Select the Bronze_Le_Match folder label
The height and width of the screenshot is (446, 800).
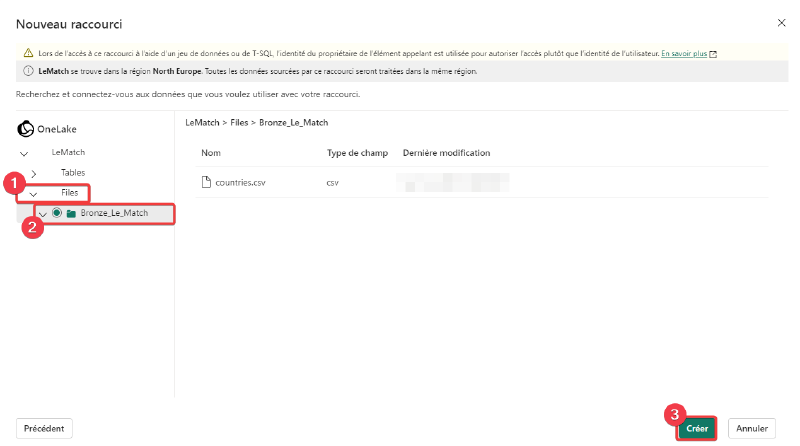114,213
